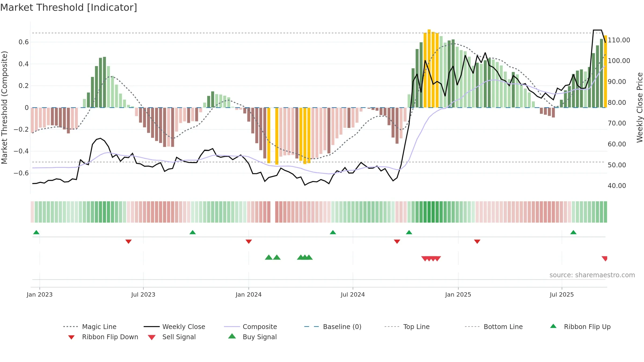Click the Market Threshold (Composite) axis title
Viewport: 644px width, 362px height.
coord(4,107)
